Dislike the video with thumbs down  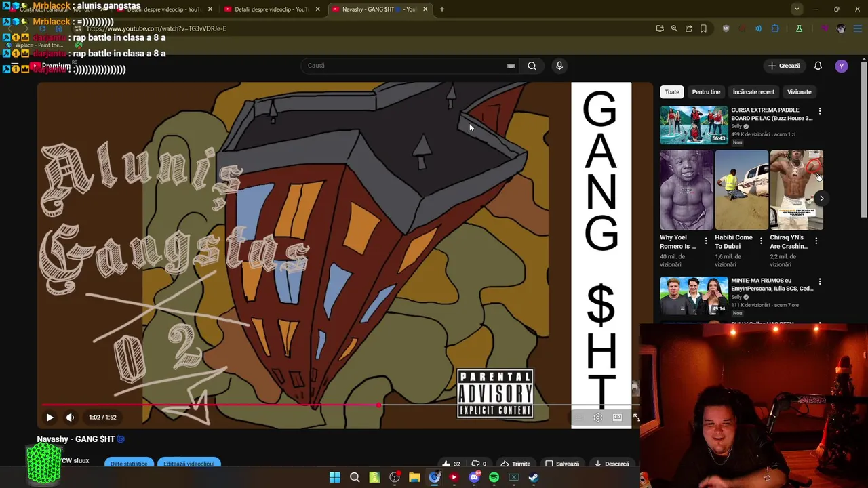pyautogui.click(x=479, y=464)
